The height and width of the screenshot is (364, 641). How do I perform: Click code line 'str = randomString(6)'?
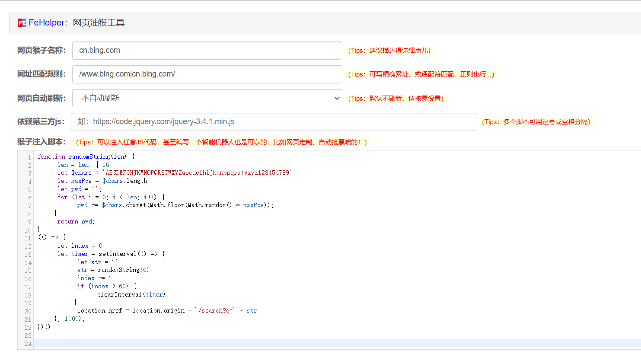[113, 270]
